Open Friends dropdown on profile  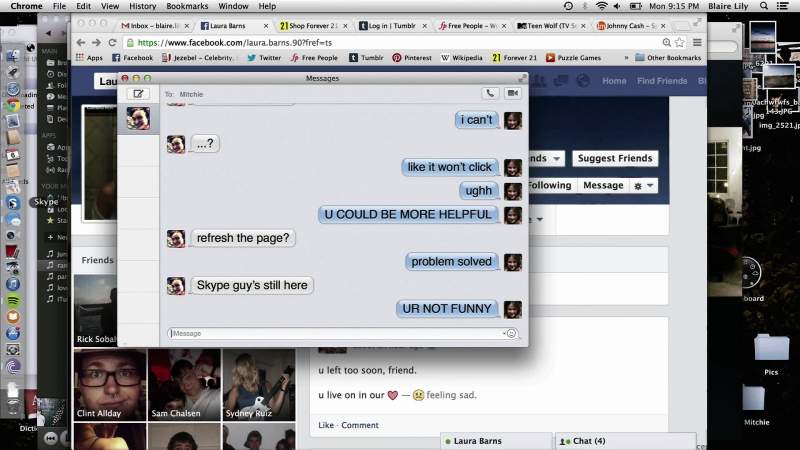[546, 158]
